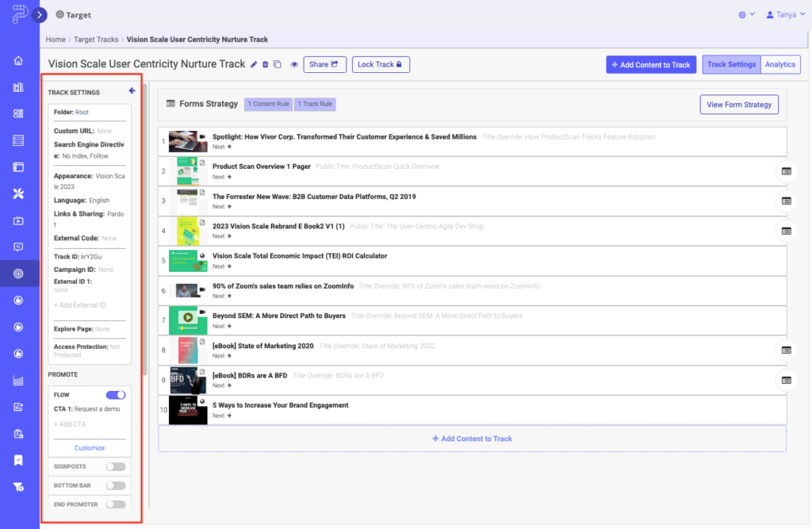Click Add External ID link
The width and height of the screenshot is (812, 529).
pyautogui.click(x=80, y=305)
